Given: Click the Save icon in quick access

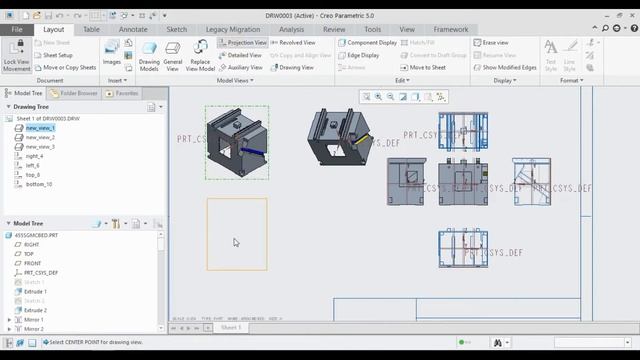Looking at the screenshot, I should tap(48, 16).
